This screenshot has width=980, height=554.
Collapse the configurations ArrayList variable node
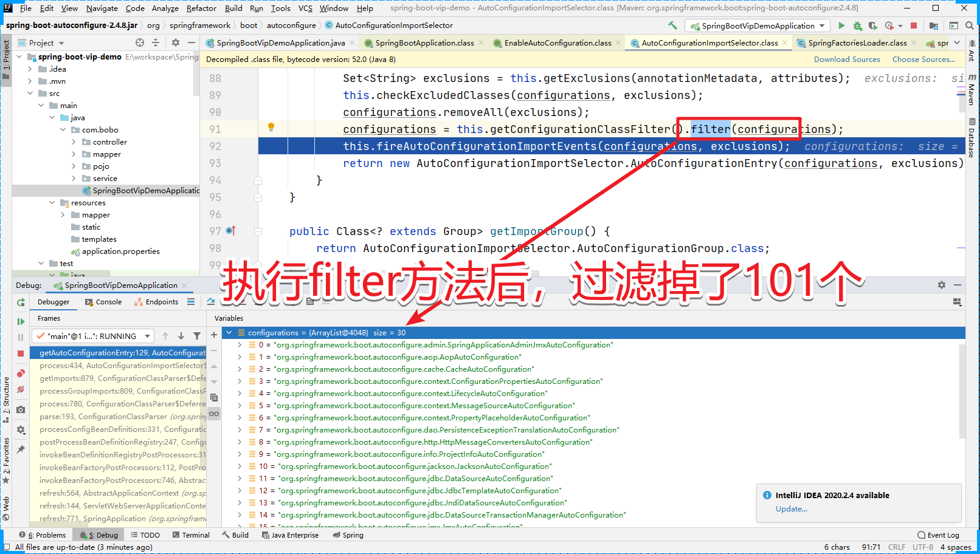point(229,332)
